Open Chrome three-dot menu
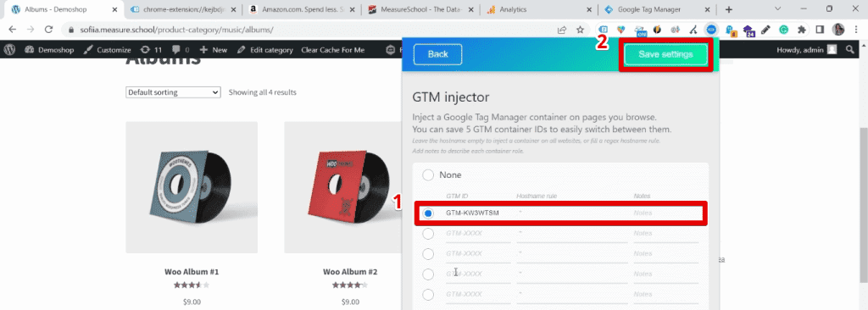This screenshot has height=310, width=868. (x=856, y=30)
